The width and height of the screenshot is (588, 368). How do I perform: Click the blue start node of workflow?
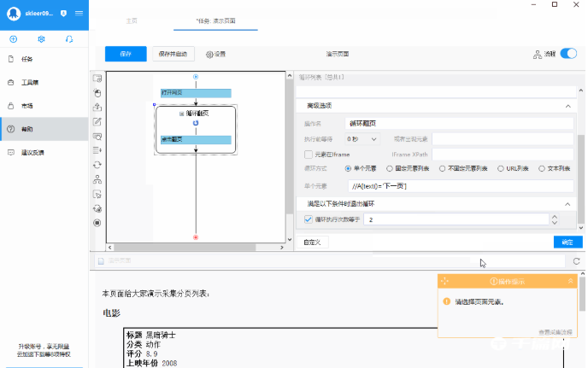[x=196, y=77]
